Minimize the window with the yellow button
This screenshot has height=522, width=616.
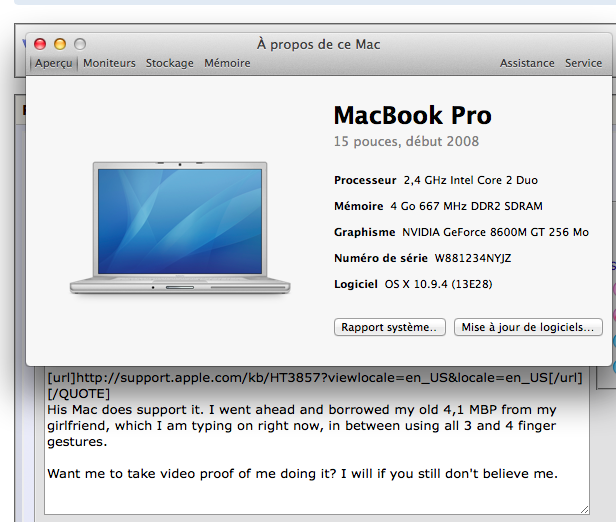click(60, 44)
